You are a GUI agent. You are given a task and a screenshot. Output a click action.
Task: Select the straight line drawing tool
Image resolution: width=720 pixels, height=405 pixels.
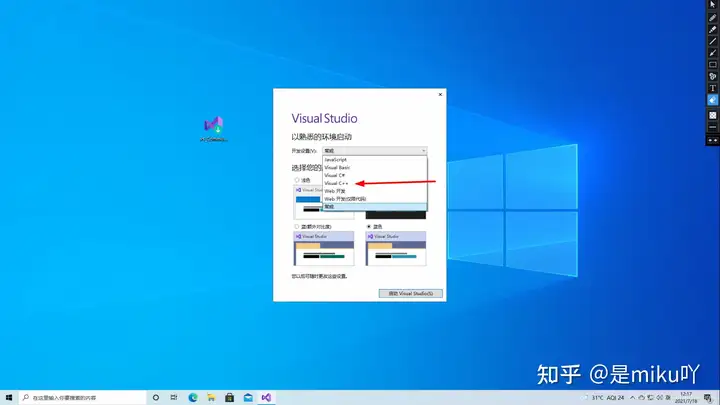(x=712, y=41)
